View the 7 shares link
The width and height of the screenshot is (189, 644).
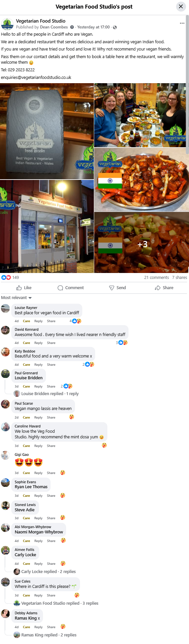pos(179,277)
